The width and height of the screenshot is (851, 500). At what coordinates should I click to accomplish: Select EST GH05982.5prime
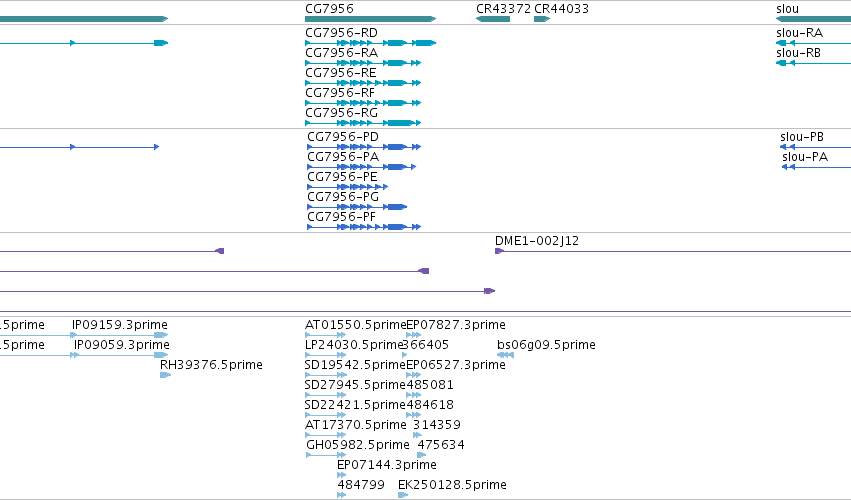[x=326, y=455]
